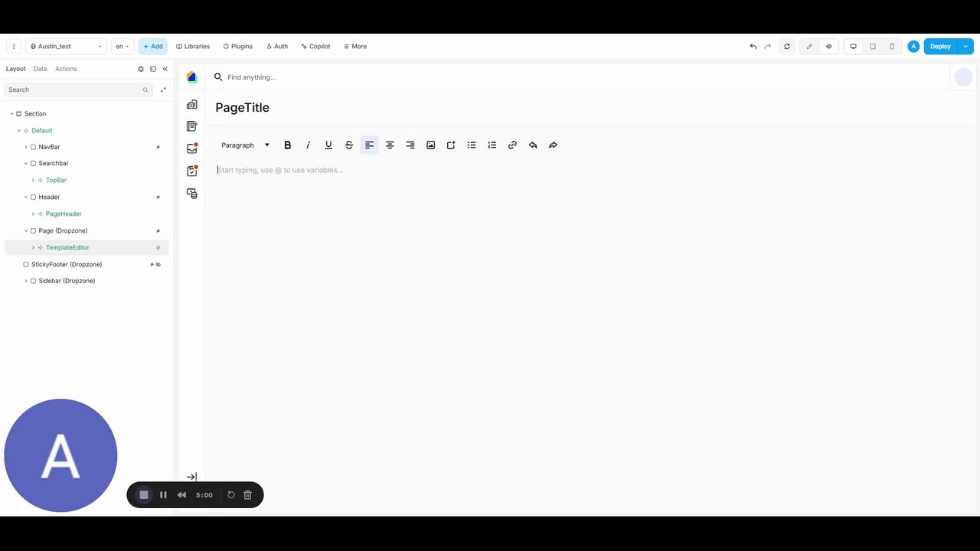Open the chart icon in app sidebar
The width and height of the screenshot is (980, 551).
coord(191,104)
